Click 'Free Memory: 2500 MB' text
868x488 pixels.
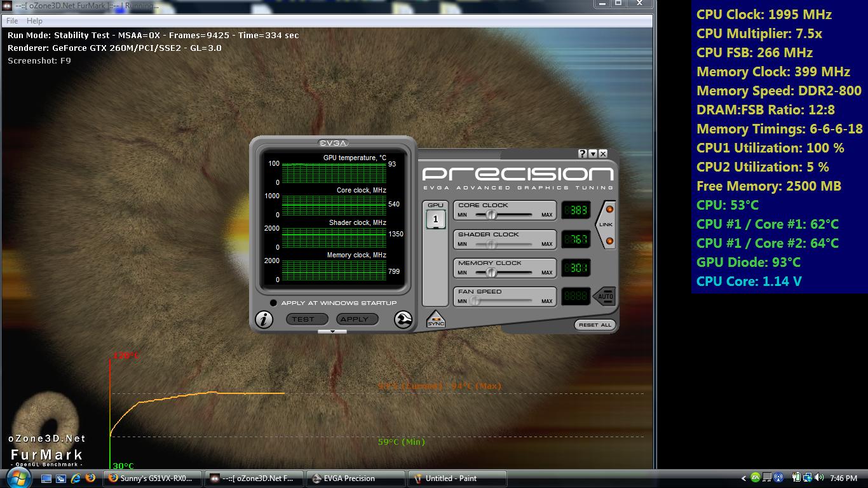[x=769, y=186]
